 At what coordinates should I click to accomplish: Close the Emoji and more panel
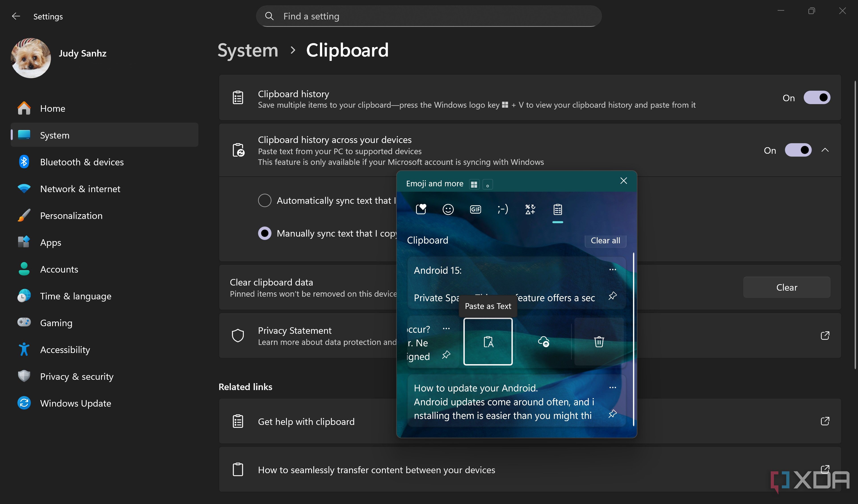(x=623, y=181)
